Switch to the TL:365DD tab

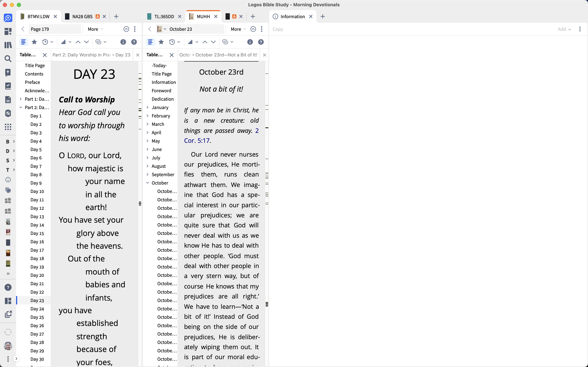[164, 16]
